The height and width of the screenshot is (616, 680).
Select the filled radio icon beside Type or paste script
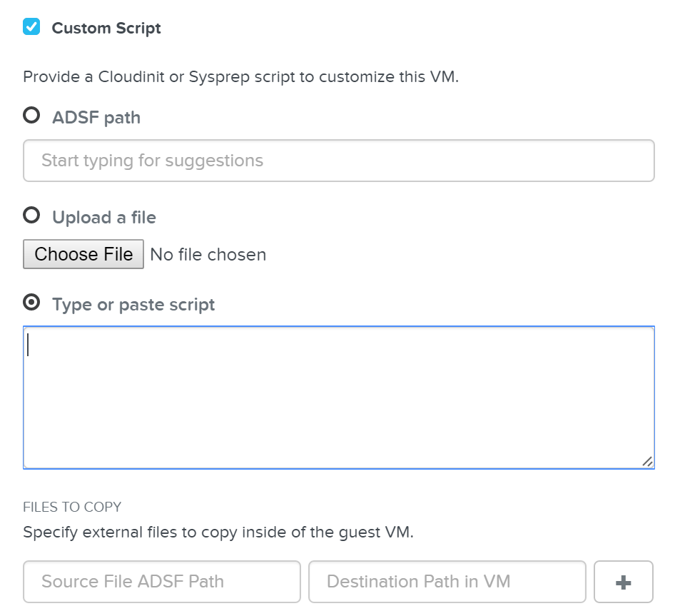point(31,303)
